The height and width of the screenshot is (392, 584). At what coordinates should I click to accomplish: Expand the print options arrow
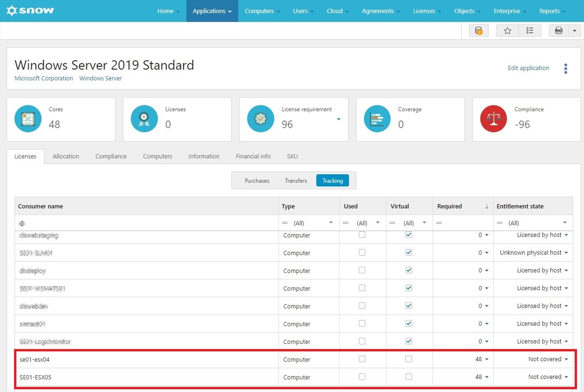coord(575,31)
